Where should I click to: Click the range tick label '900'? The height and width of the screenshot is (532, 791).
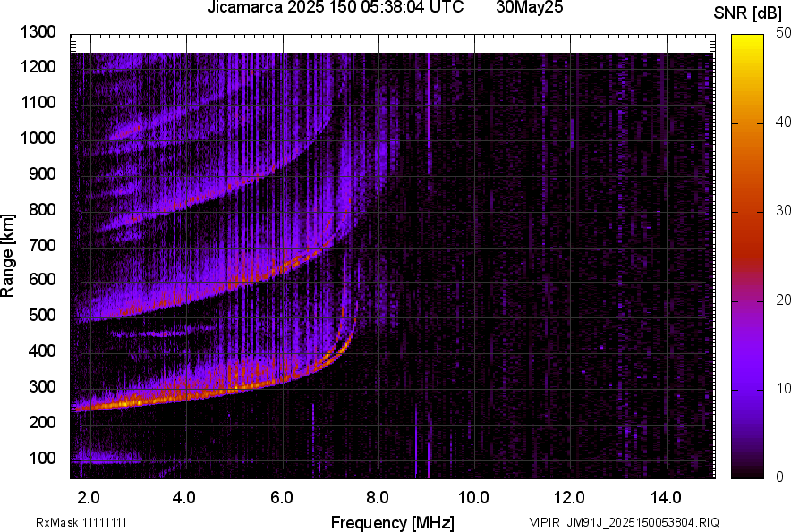tap(42, 173)
